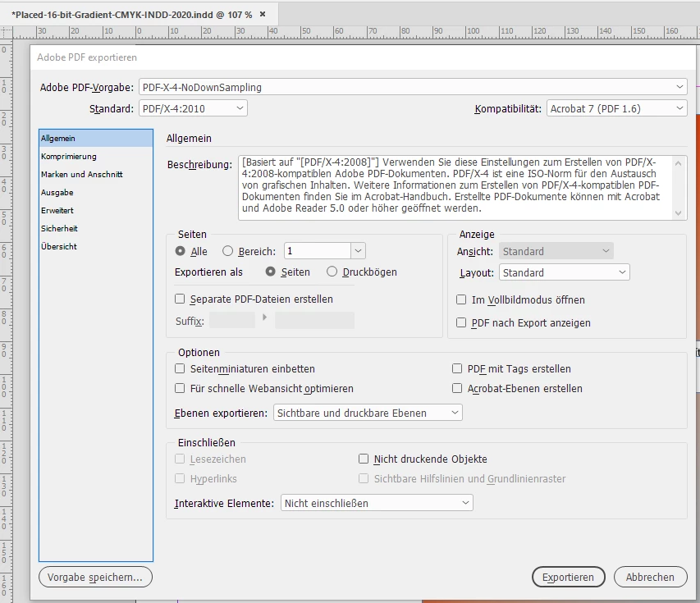Open the Interaktive Elemente dropdown
Screen dimensions: 700x603
coord(377,503)
